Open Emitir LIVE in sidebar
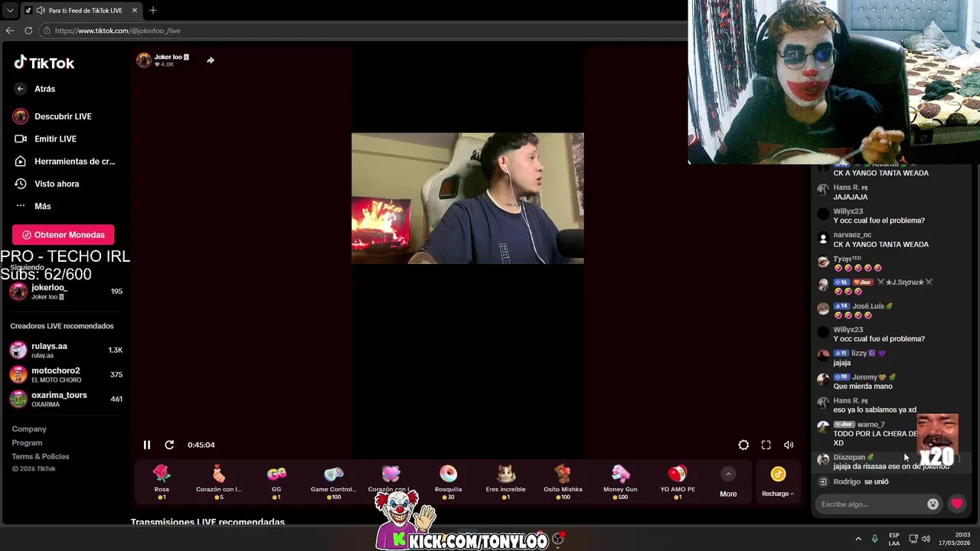 (x=55, y=139)
